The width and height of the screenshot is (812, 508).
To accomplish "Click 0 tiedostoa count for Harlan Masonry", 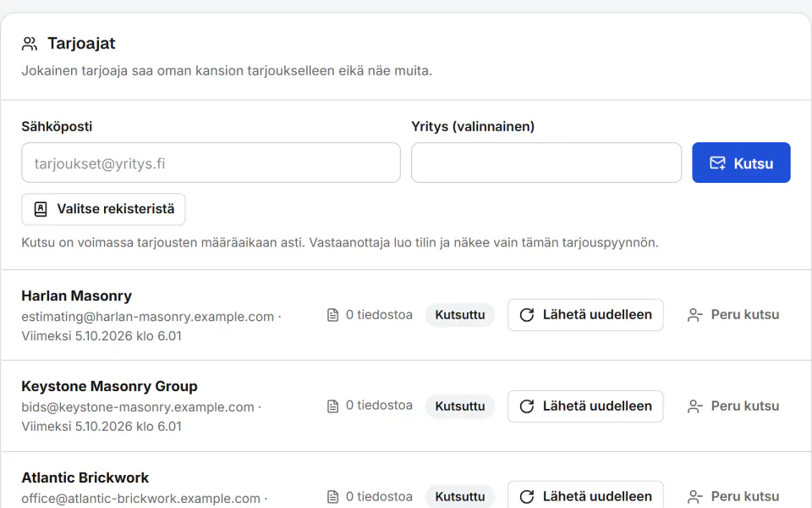I will coord(379,315).
